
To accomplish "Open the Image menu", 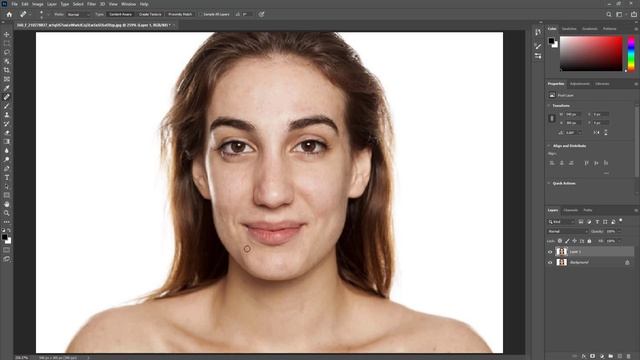I will pyautogui.click(x=38, y=4).
